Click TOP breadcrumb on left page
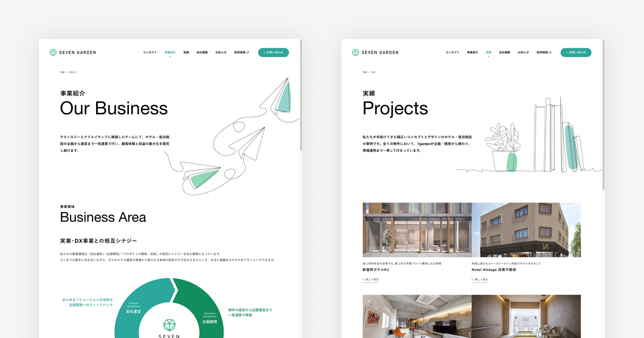The height and width of the screenshot is (338, 644). [62, 72]
